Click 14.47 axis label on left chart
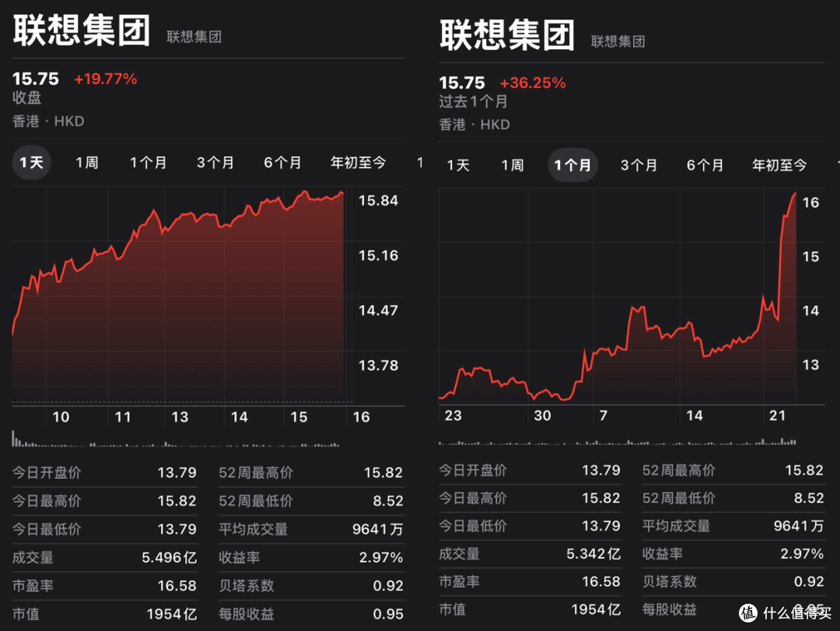Screen dimensions: 840x631 point(378,310)
